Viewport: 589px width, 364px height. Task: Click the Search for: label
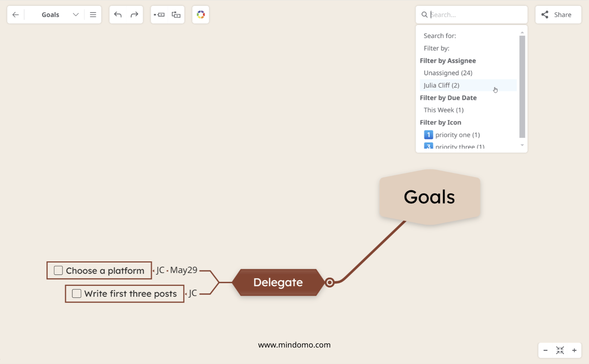[x=440, y=36]
